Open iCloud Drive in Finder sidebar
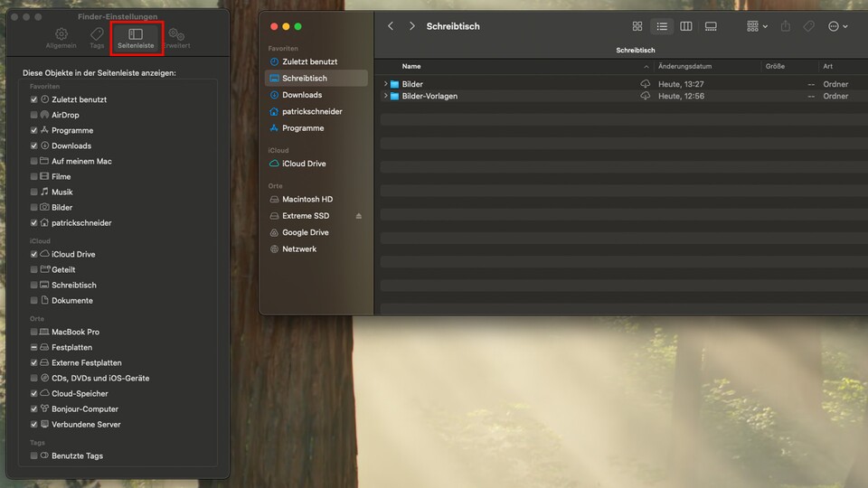This screenshot has width=868, height=488. pyautogui.click(x=304, y=164)
